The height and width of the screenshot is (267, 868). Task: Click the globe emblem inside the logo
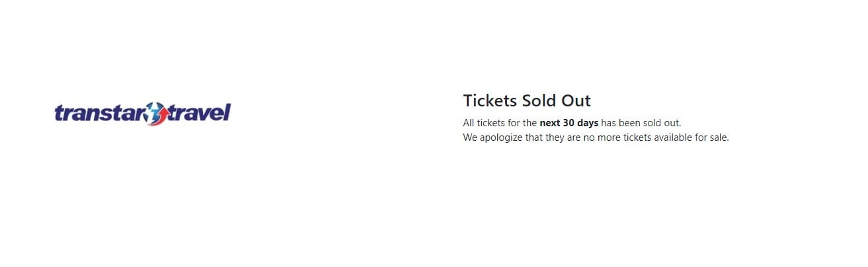pos(156,114)
